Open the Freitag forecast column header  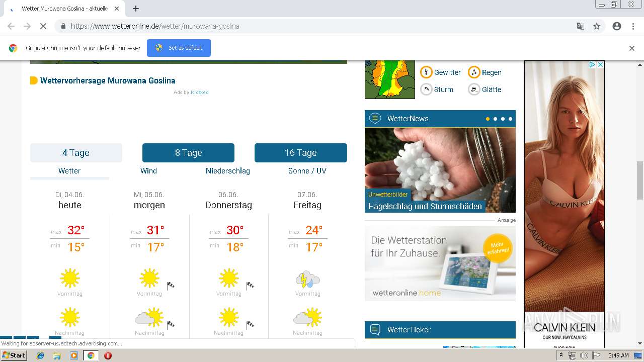click(307, 200)
